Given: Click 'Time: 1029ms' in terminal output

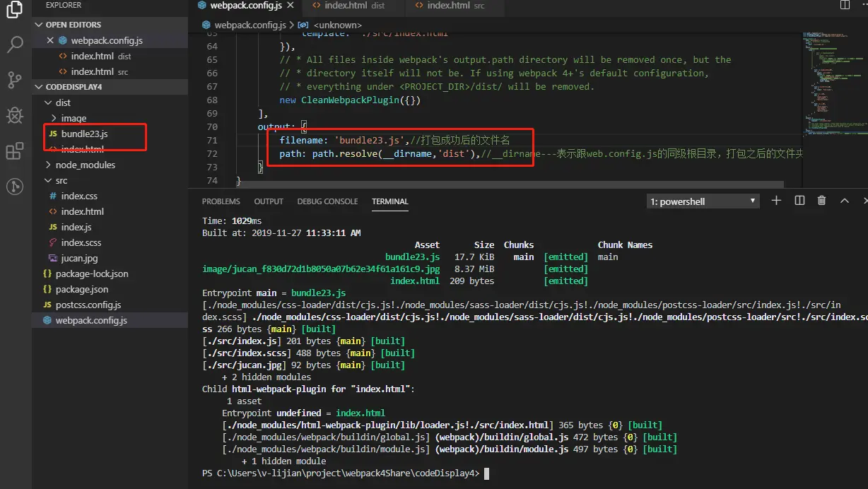Looking at the screenshot, I should [232, 220].
